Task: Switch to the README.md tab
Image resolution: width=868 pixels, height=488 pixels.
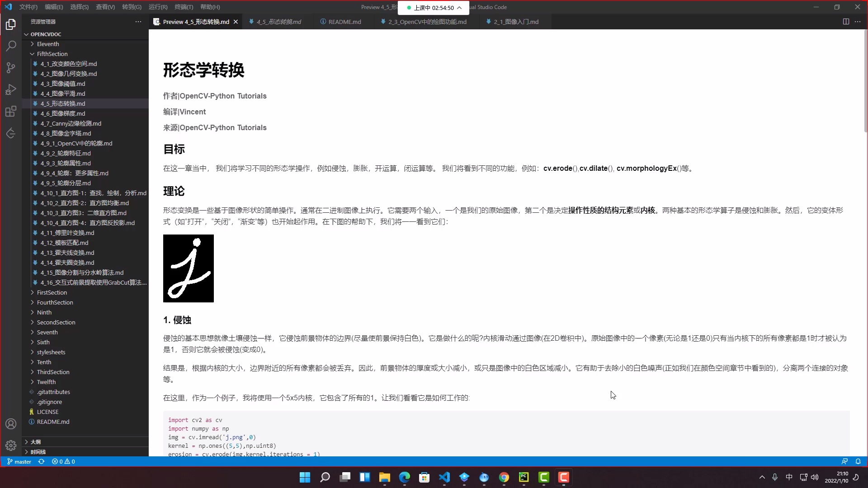Action: 344,22
